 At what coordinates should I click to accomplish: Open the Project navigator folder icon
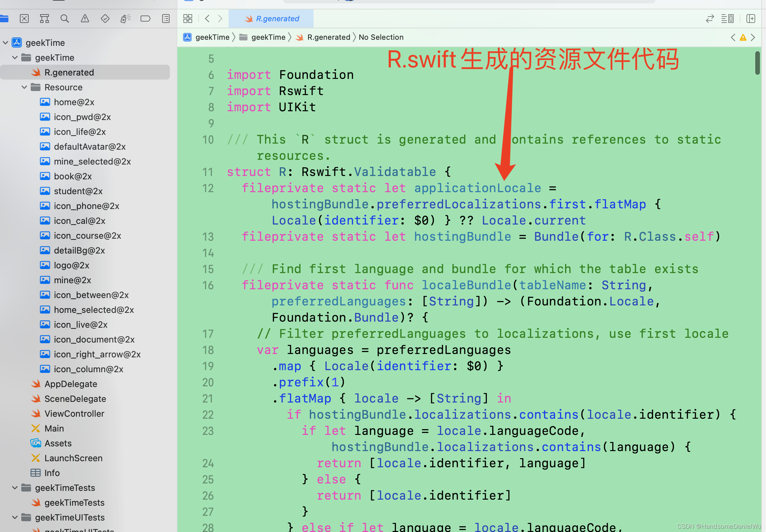pos(5,19)
